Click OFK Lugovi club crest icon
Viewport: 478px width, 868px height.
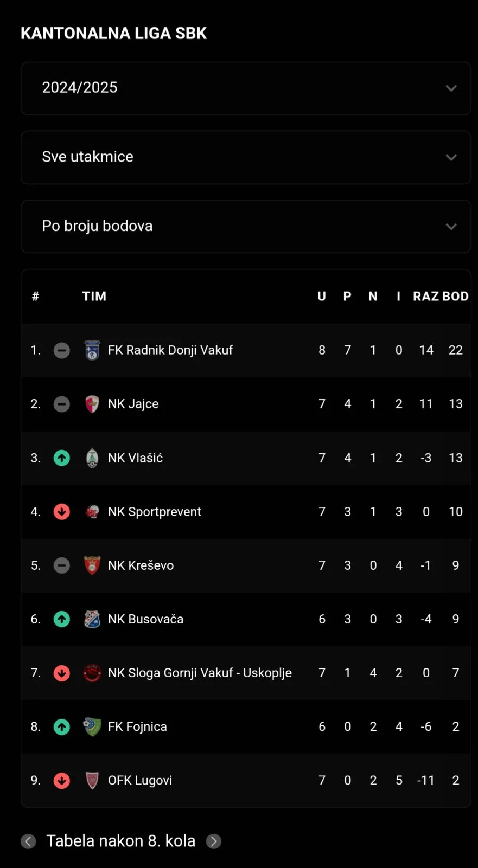coord(92,780)
